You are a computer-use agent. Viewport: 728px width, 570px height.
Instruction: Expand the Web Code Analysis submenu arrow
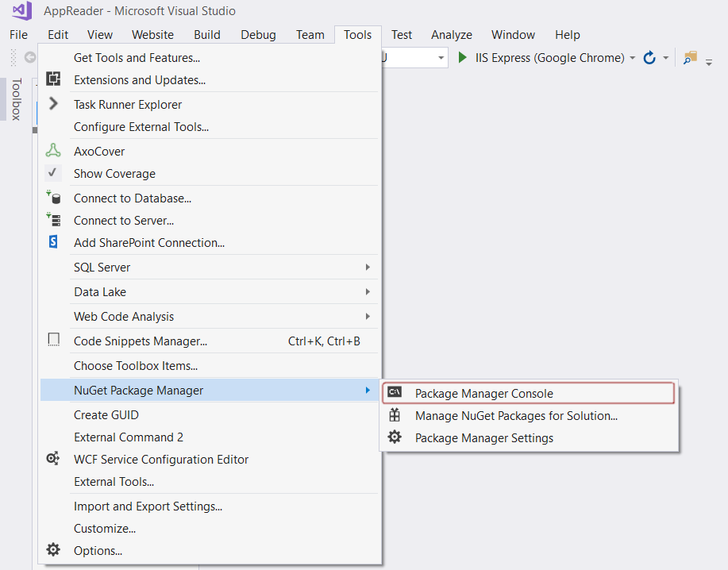coord(368,316)
